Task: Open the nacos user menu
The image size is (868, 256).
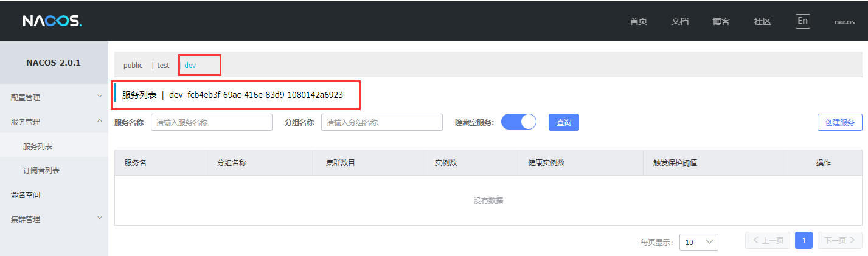Action: pos(844,22)
